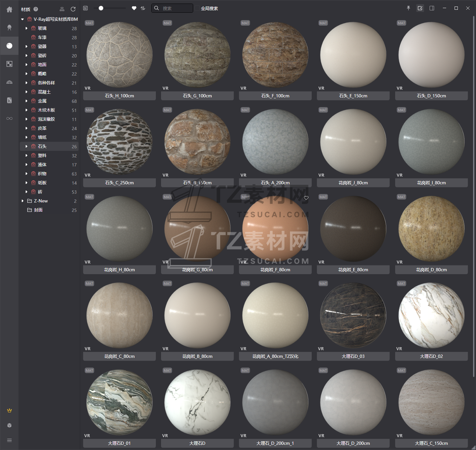Screen dimensions: 476x450
Task: Click the MAT badge on 大理石D_01
Action: pos(89,371)
